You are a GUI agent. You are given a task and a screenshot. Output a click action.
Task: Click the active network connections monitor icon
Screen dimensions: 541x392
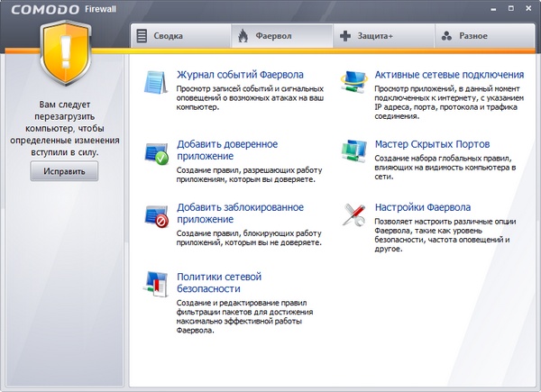pos(353,82)
